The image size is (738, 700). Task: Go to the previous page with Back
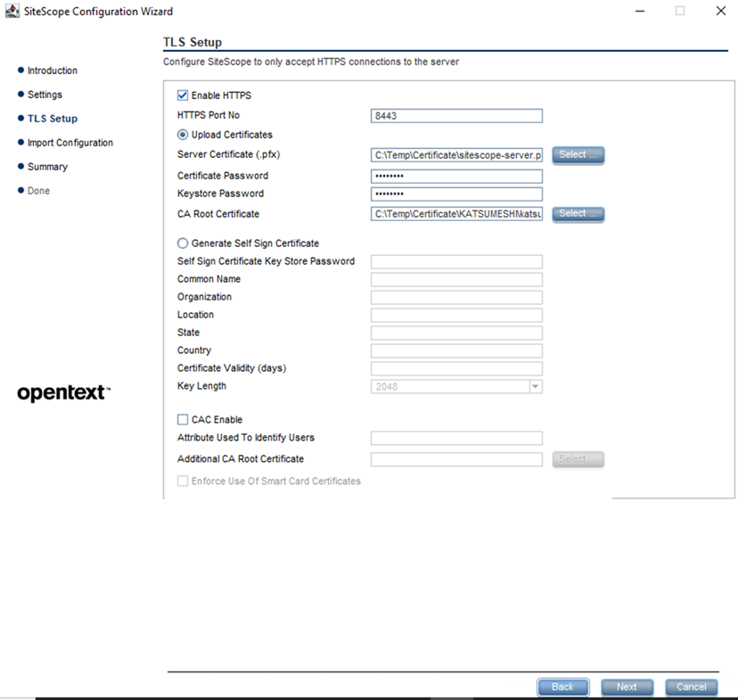click(562, 687)
